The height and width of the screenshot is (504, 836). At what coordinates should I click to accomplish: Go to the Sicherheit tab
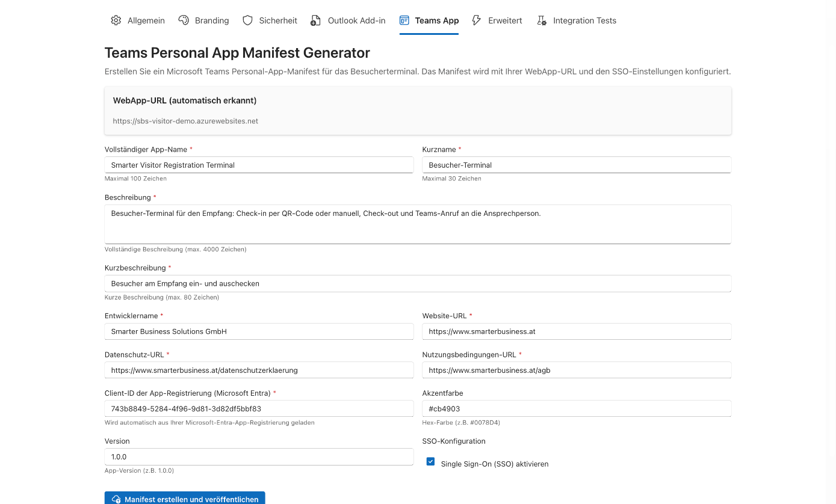[x=270, y=20]
